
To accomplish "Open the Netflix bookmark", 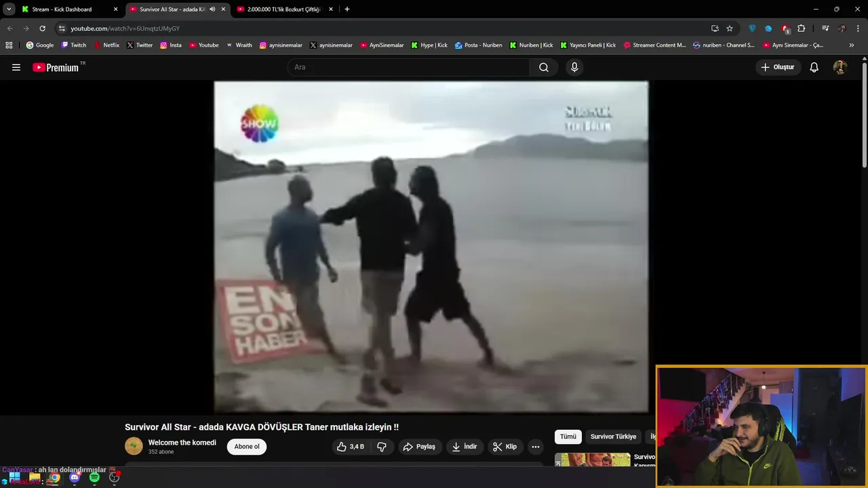I will pyautogui.click(x=106, y=45).
